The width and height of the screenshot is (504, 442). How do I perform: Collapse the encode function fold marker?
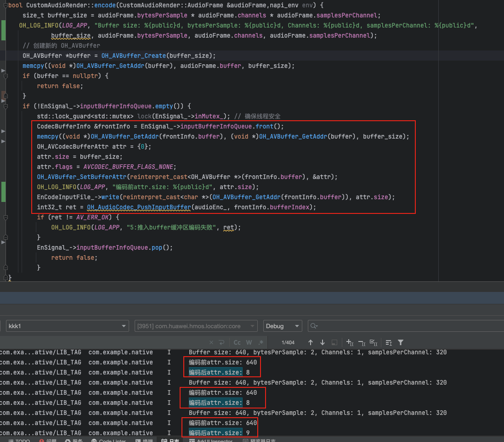click(6, 6)
